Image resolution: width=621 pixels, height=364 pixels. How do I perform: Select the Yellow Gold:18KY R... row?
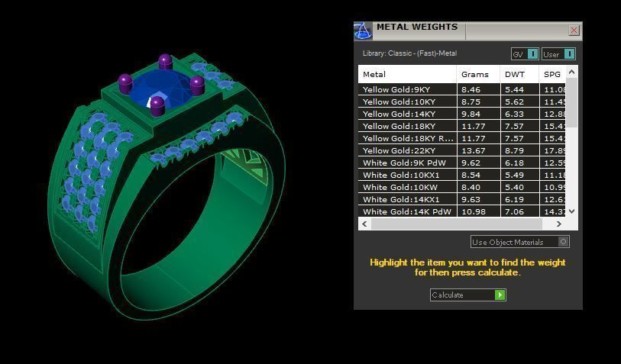click(462, 138)
